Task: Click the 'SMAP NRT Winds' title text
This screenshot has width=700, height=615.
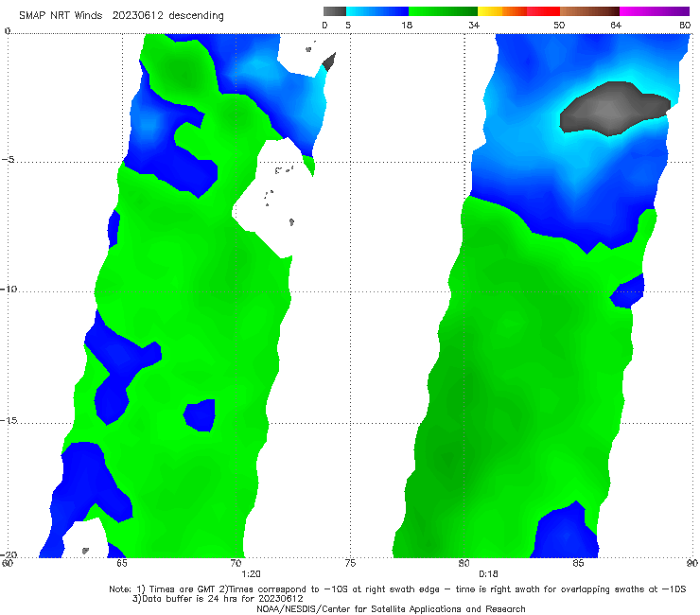Action: (x=61, y=16)
